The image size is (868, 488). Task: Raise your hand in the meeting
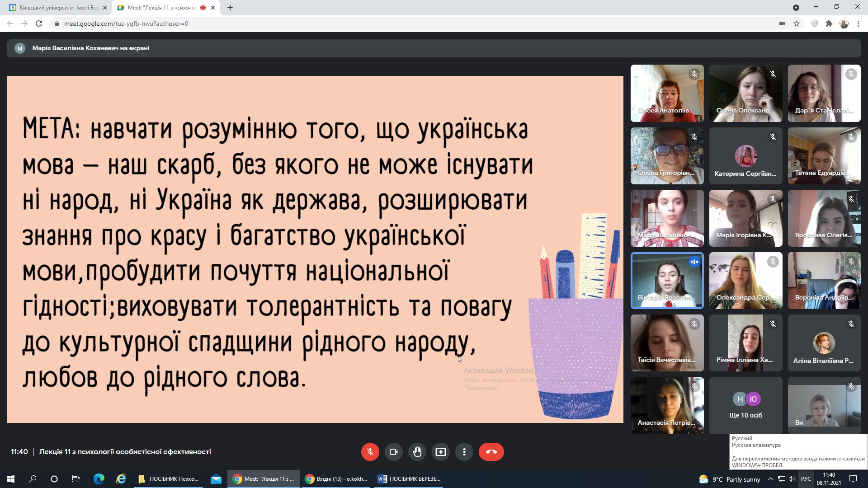coord(417,451)
